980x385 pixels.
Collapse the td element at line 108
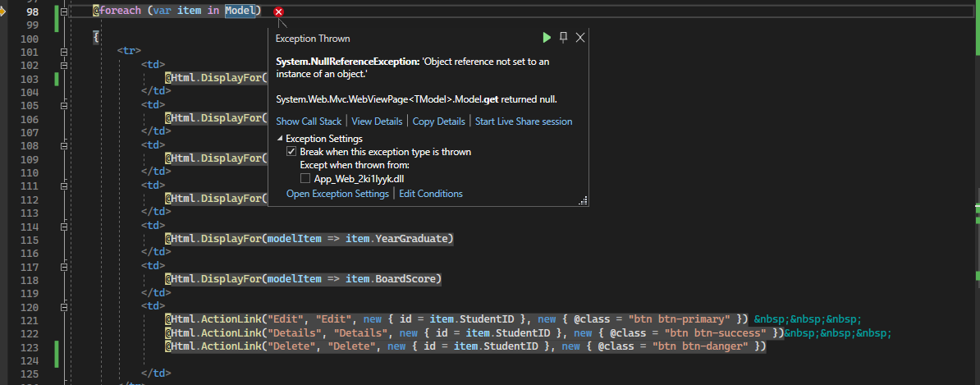[64, 145]
